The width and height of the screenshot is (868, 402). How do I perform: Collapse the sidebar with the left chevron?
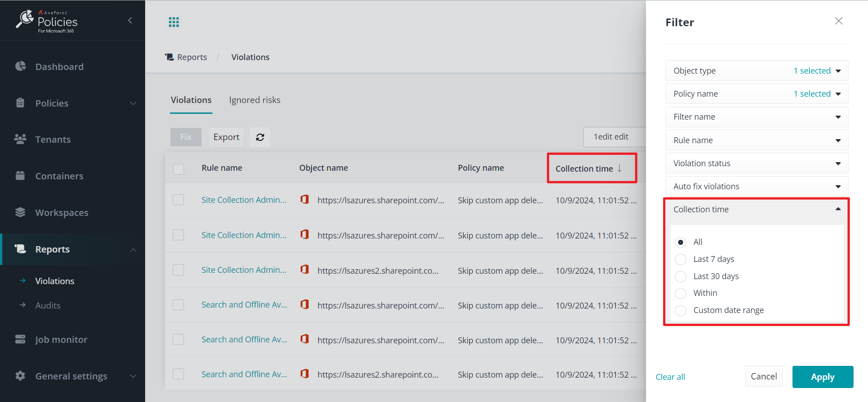coord(130,20)
